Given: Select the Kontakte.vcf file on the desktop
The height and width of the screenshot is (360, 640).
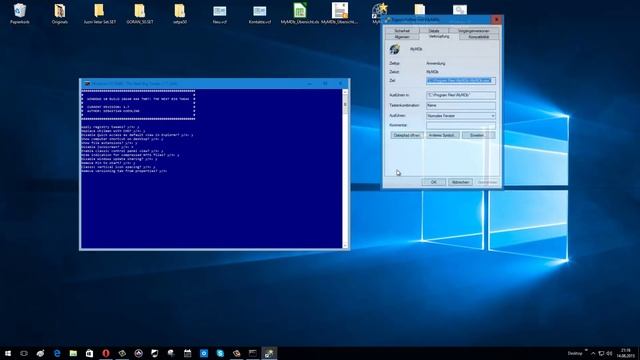Looking at the screenshot, I should pos(260,13).
